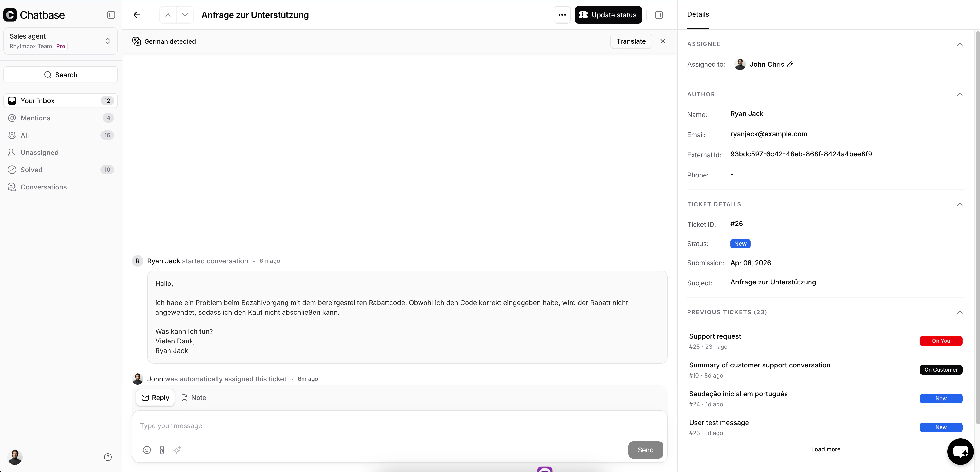This screenshot has height=472, width=980.
Task: Click Load more previous tickets
Action: [x=826, y=449]
